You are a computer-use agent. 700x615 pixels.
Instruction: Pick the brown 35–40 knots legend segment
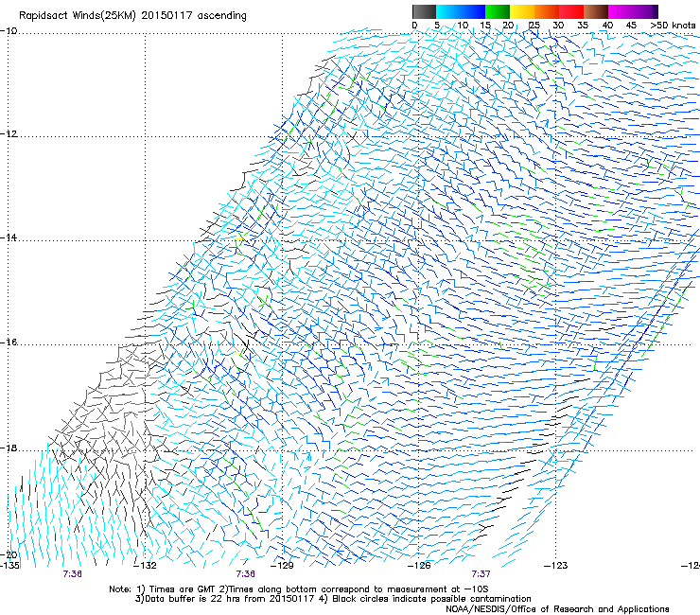[596, 11]
